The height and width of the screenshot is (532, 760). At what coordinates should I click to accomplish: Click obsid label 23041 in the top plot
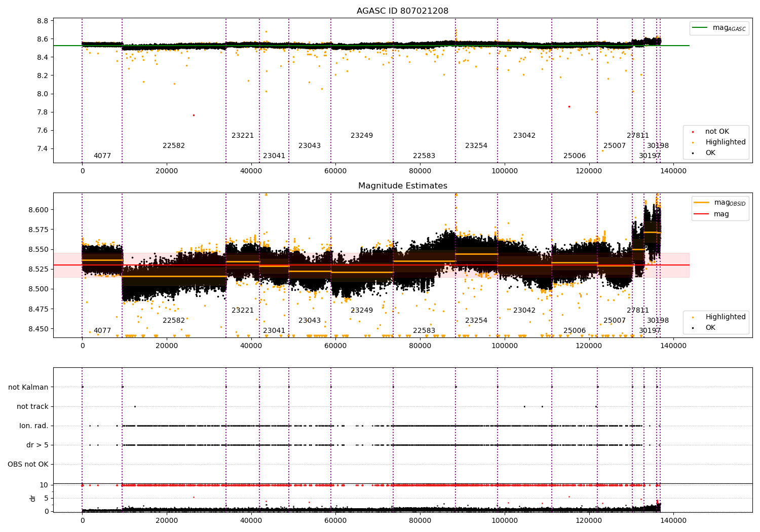pyautogui.click(x=274, y=156)
